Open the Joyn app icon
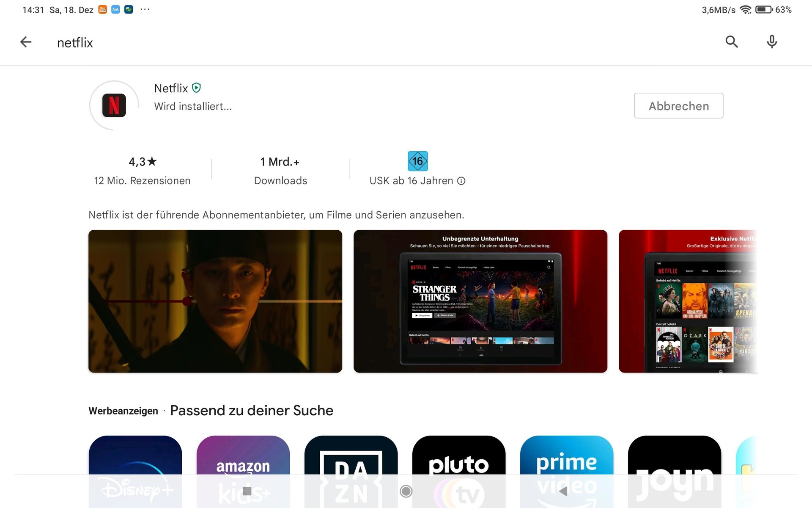The height and width of the screenshot is (508, 812). 675,472
